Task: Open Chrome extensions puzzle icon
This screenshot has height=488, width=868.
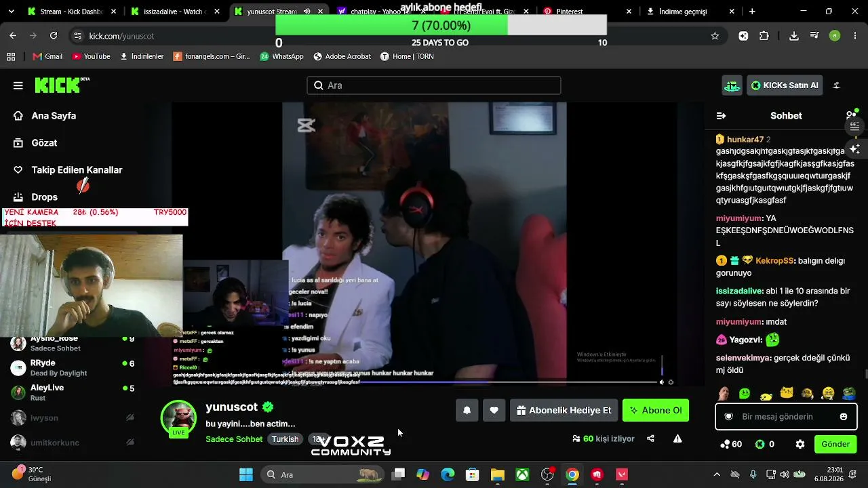Action: pyautogui.click(x=764, y=36)
